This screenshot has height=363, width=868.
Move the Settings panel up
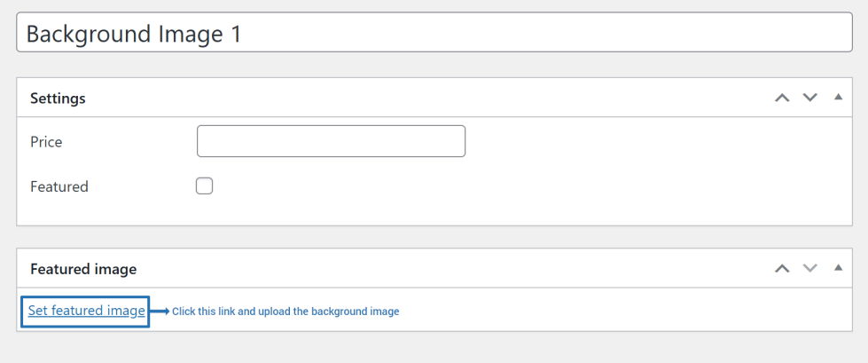[782, 98]
